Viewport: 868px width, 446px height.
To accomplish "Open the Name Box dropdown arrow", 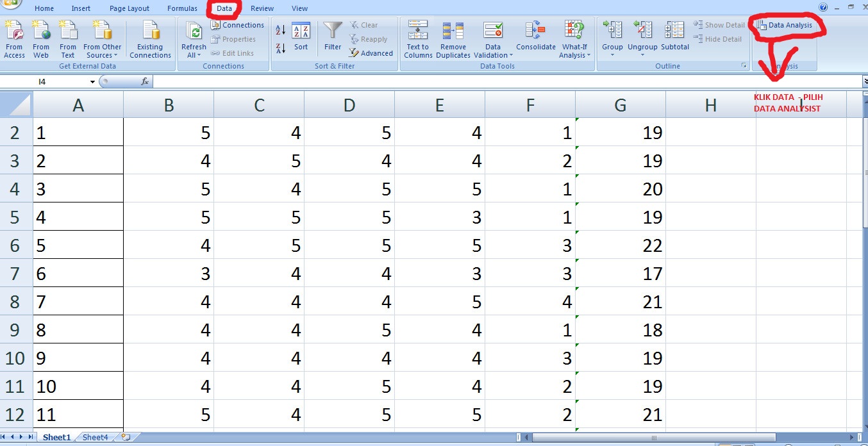I will (92, 81).
